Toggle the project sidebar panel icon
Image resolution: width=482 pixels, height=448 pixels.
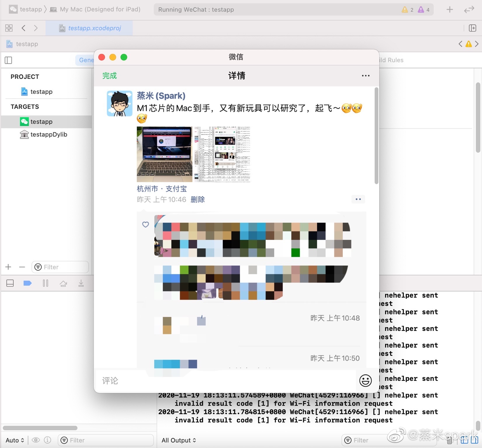click(8, 60)
